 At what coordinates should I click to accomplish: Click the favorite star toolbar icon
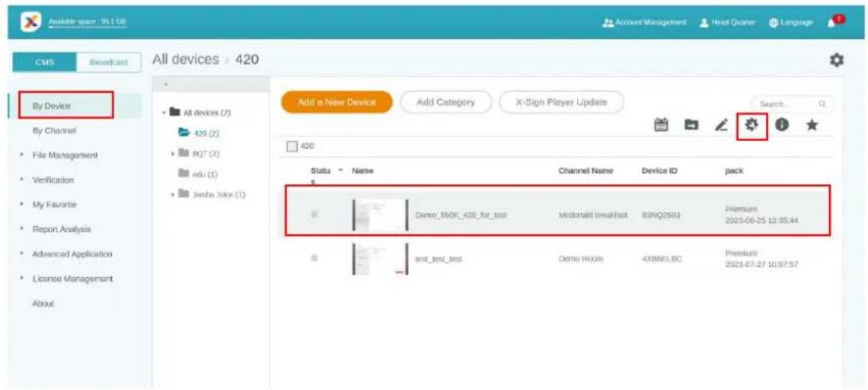(812, 126)
